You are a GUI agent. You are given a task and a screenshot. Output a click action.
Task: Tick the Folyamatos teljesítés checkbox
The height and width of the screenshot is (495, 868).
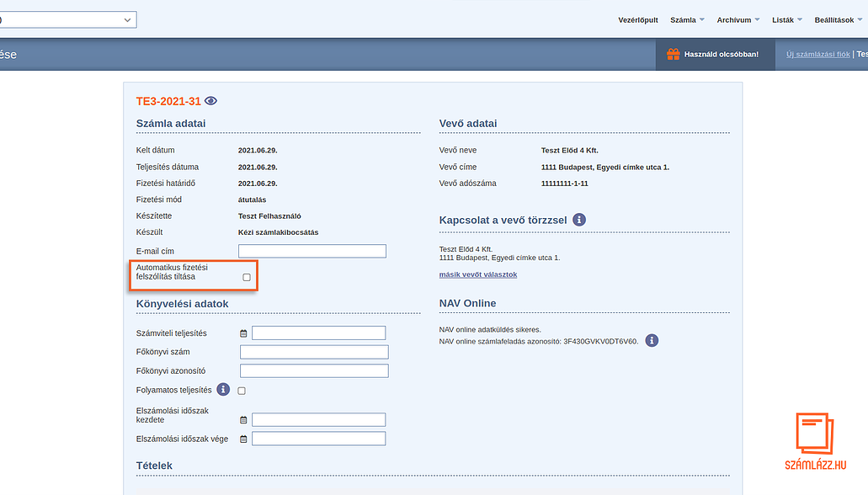[x=242, y=391]
